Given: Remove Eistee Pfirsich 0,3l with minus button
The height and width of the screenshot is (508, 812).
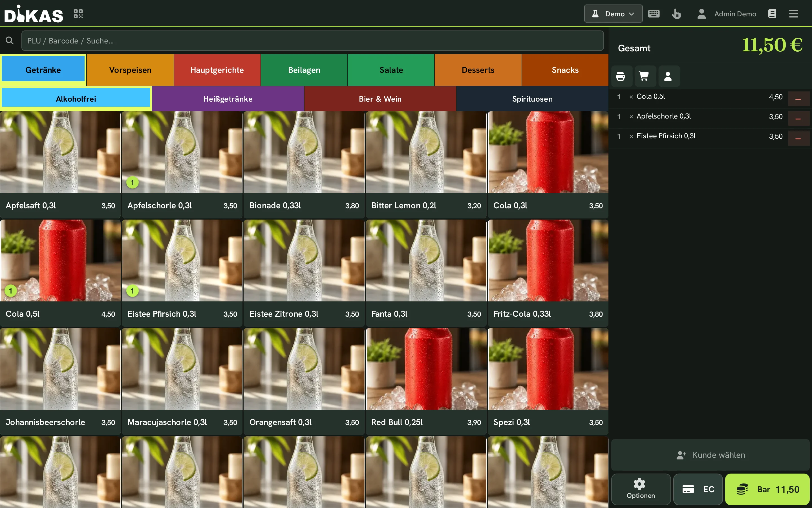Looking at the screenshot, I should click(798, 138).
